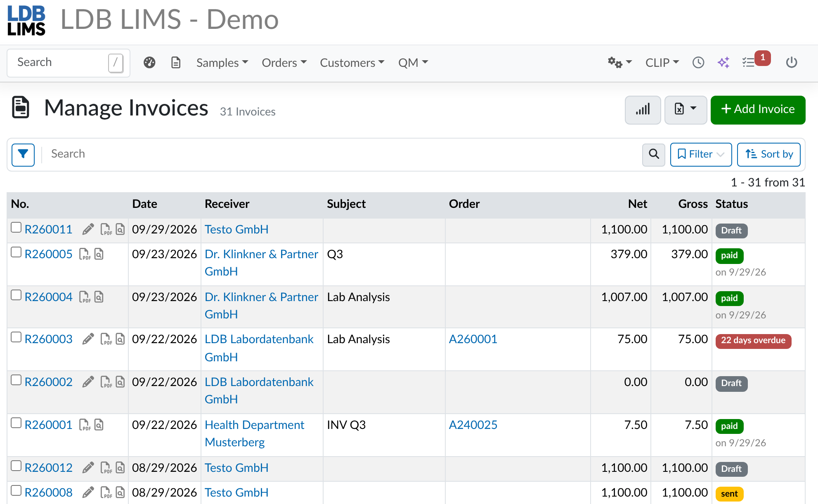Open order A240025 link
The image size is (818, 504).
point(473,425)
